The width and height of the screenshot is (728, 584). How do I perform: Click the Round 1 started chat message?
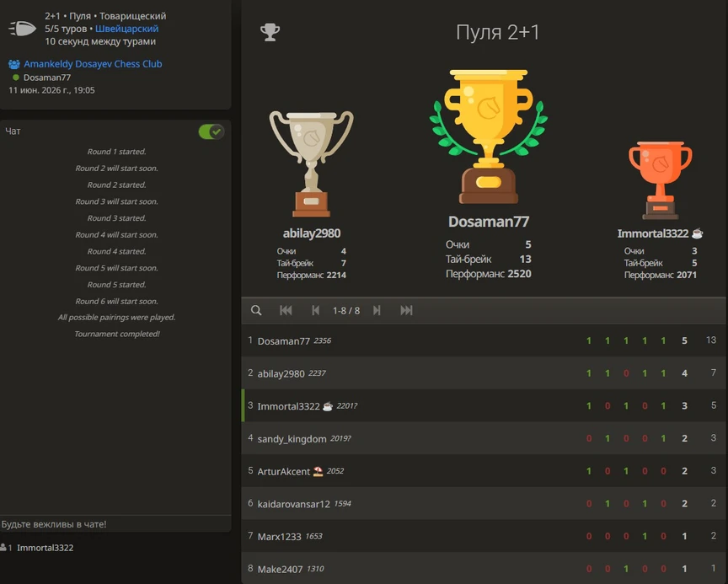[116, 152]
